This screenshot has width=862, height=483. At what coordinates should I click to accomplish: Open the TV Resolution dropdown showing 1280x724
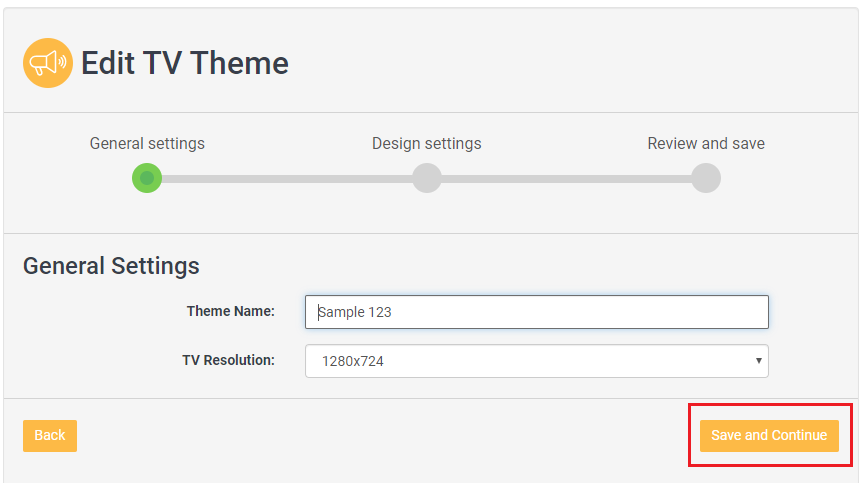tap(536, 361)
